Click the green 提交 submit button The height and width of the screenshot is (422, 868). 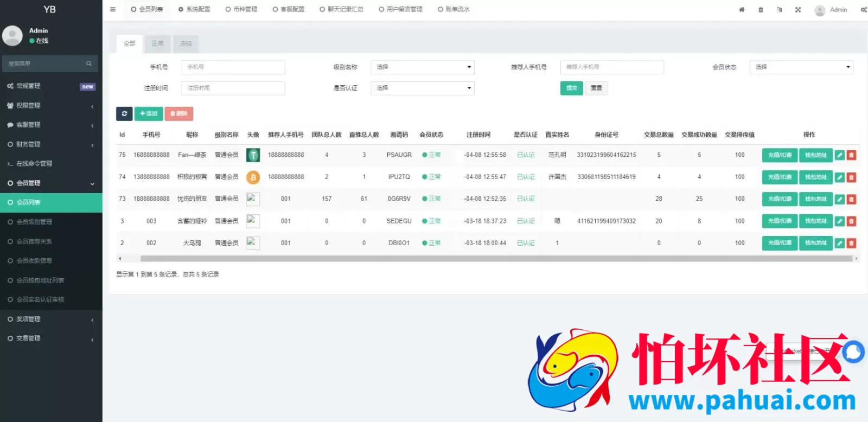[x=572, y=88]
